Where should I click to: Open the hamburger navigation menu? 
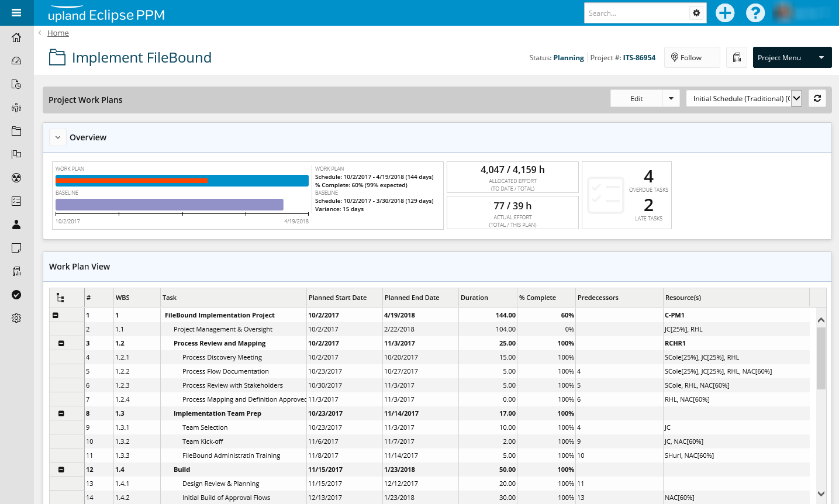[x=16, y=13]
